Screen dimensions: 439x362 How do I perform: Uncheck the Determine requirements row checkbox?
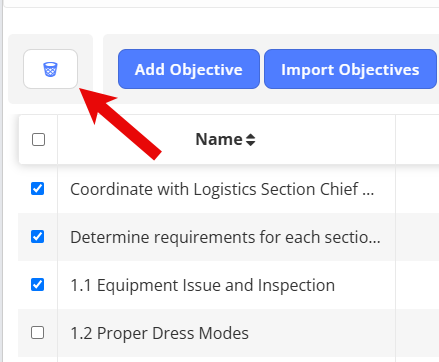coord(37,237)
